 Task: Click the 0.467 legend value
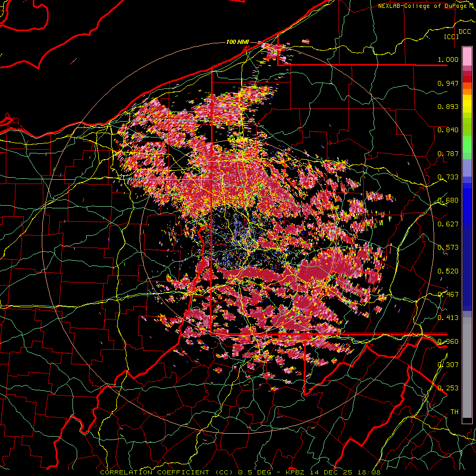(448, 294)
